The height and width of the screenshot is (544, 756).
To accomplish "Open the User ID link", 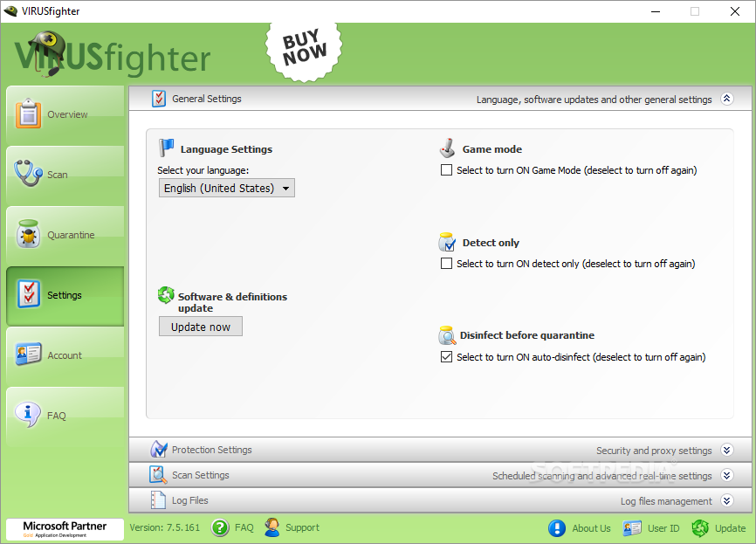I will (x=663, y=528).
